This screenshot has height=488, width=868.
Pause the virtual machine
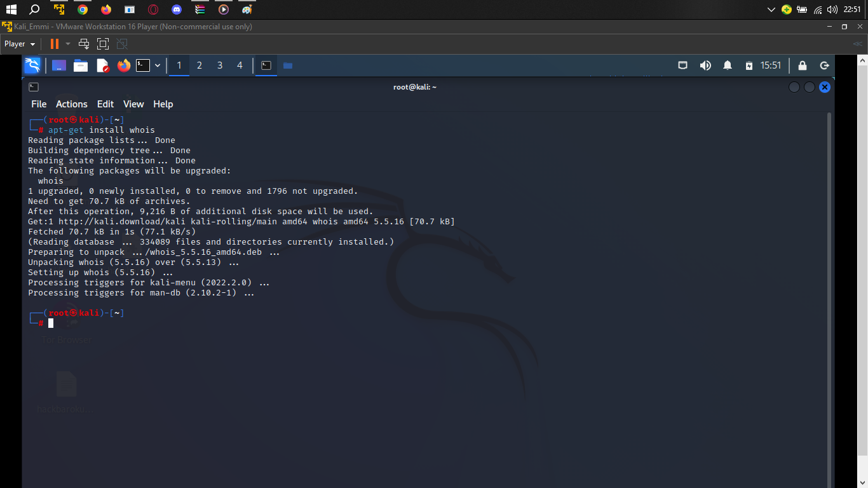[55, 44]
